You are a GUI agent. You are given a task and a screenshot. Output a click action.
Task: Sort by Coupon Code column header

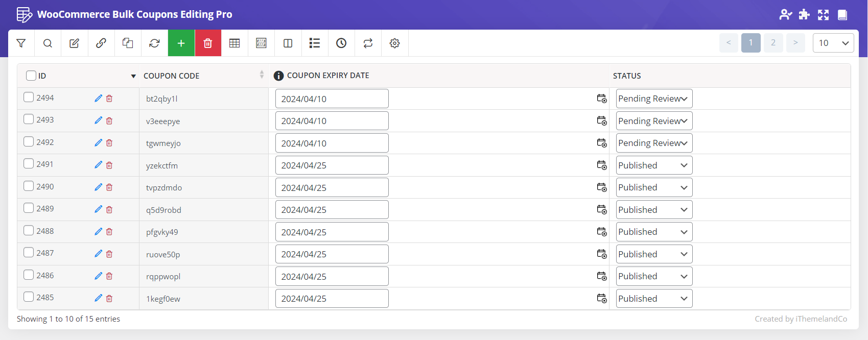click(x=172, y=76)
